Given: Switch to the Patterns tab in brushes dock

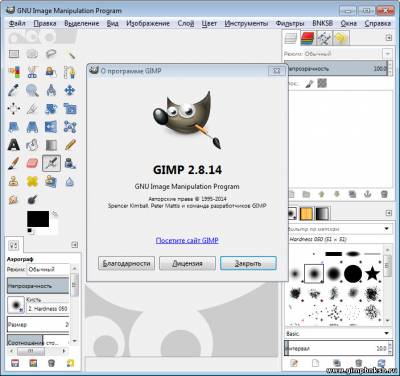Looking at the screenshot, I should click(x=306, y=213).
